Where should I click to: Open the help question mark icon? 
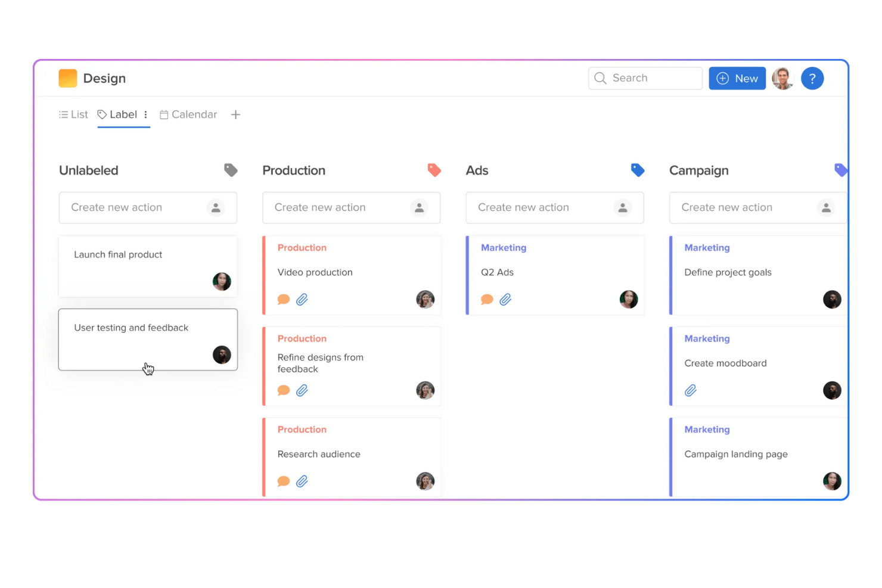click(x=812, y=79)
